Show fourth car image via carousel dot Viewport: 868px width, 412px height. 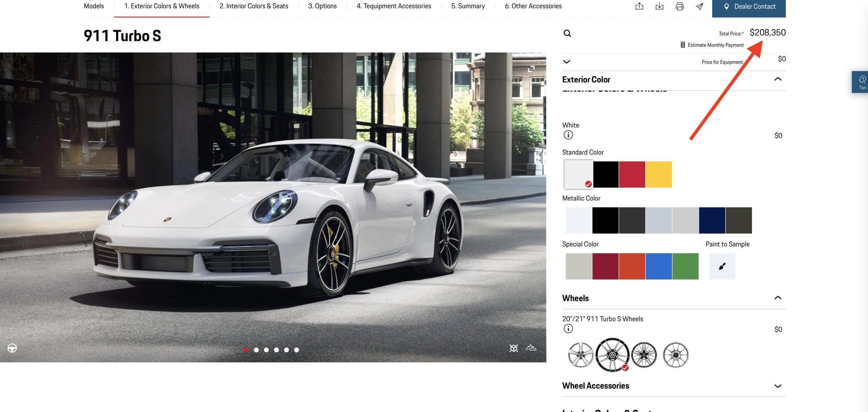pos(276,350)
